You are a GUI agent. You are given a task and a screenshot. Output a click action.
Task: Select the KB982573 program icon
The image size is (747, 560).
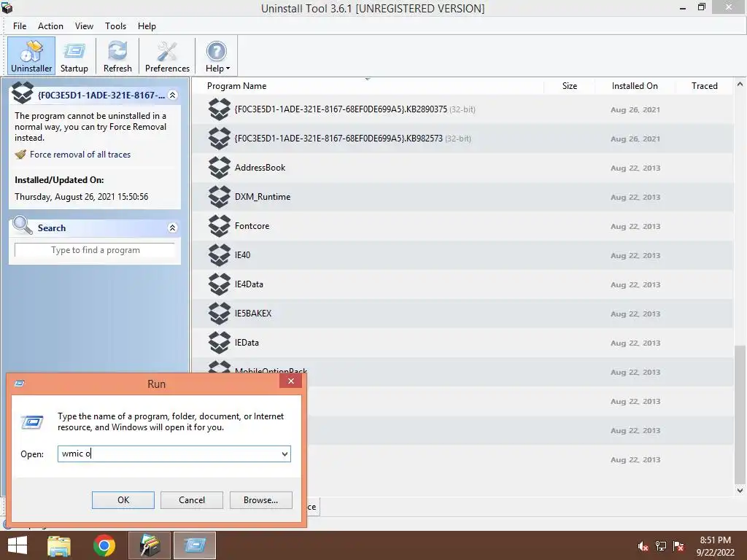click(x=219, y=139)
